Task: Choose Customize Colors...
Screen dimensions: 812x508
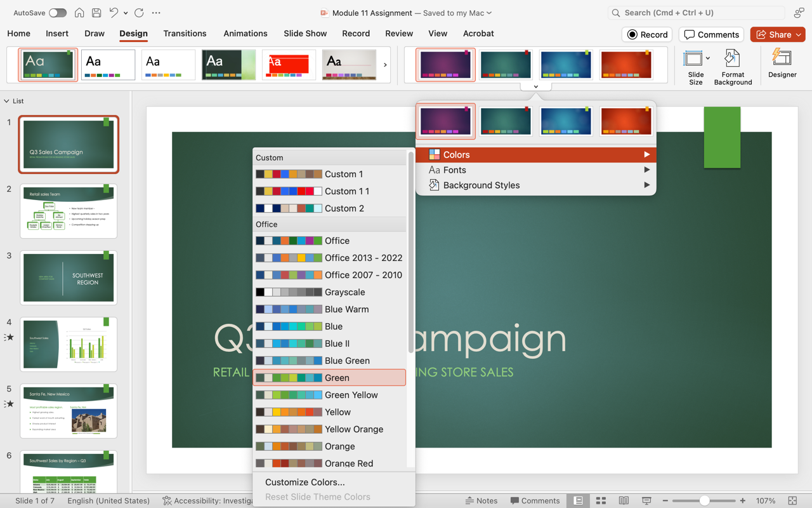Action: tap(305, 482)
